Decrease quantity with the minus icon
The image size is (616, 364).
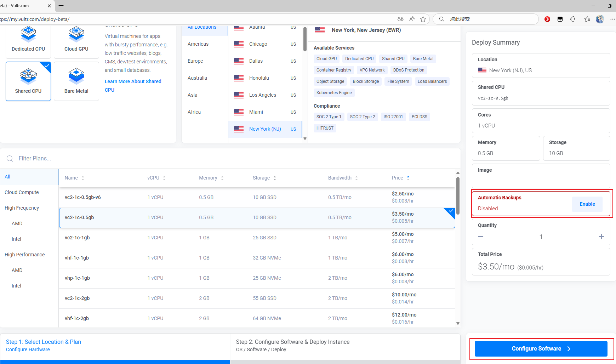480,237
